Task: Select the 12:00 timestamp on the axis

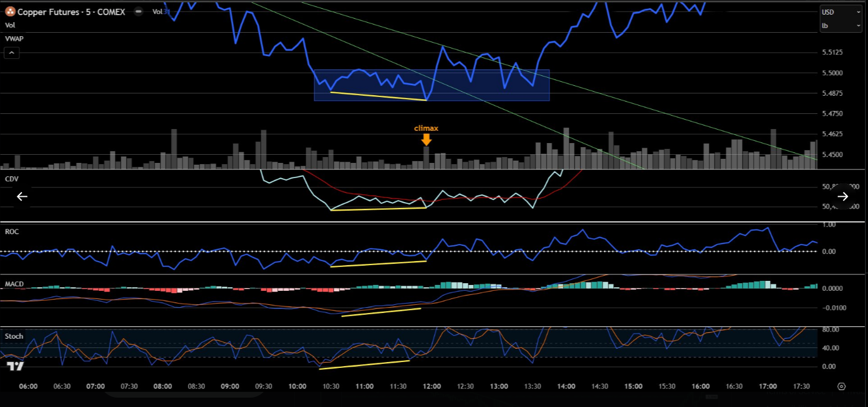Action: (432, 386)
